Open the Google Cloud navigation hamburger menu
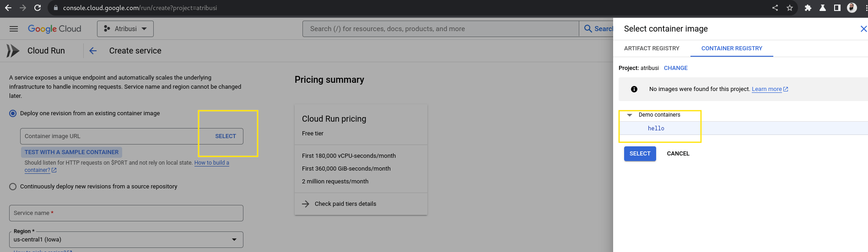Image resolution: width=868 pixels, height=252 pixels. [14, 29]
